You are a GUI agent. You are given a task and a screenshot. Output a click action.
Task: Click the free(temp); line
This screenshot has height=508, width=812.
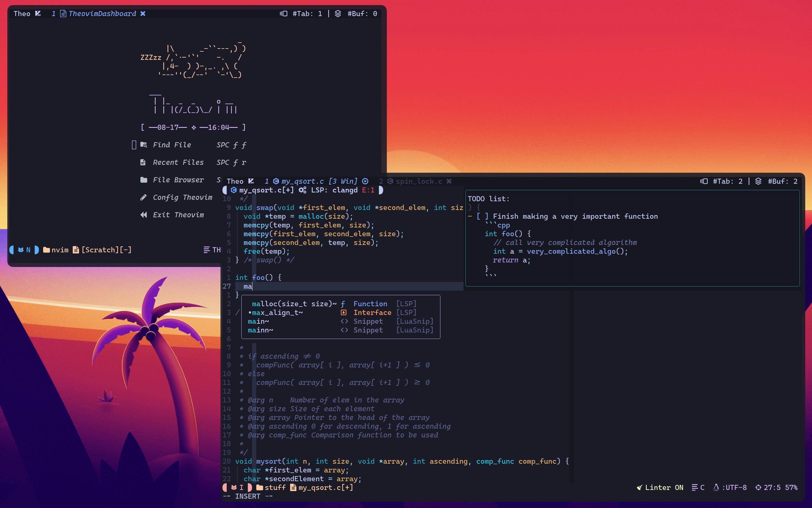click(266, 251)
